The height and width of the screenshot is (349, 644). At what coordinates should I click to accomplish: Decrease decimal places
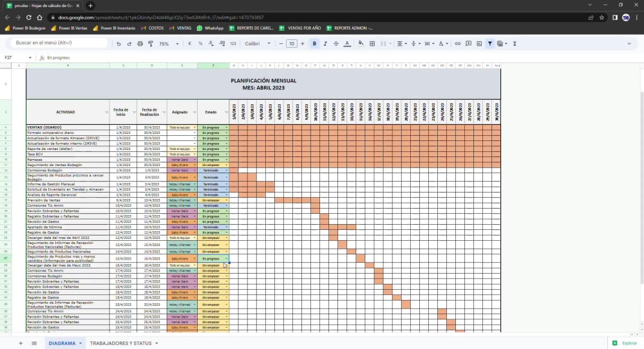click(211, 44)
